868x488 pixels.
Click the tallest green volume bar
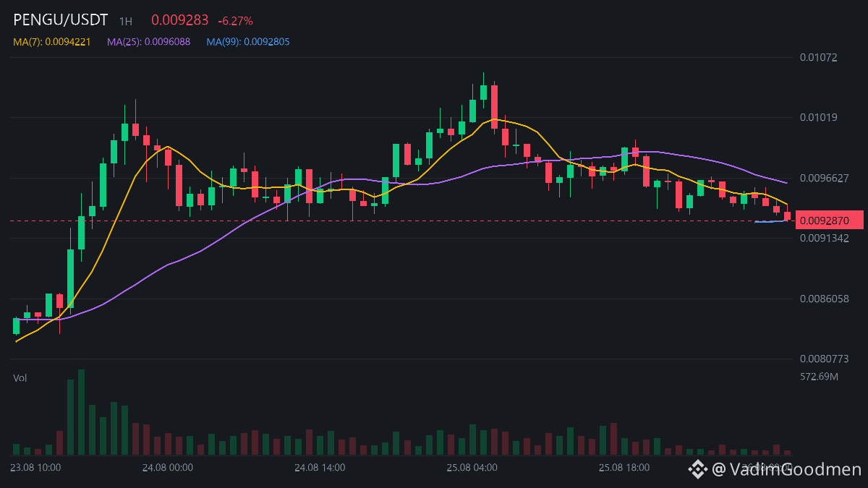(82, 412)
